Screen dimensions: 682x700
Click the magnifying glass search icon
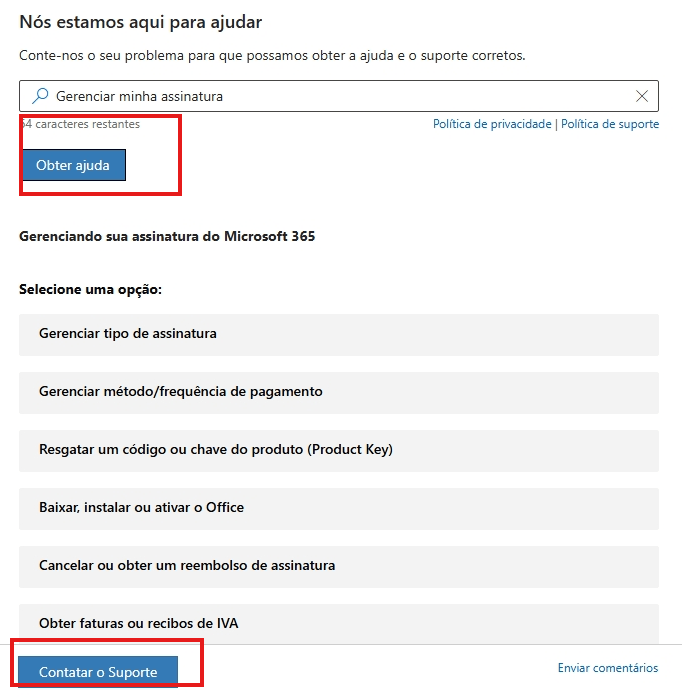click(40, 96)
